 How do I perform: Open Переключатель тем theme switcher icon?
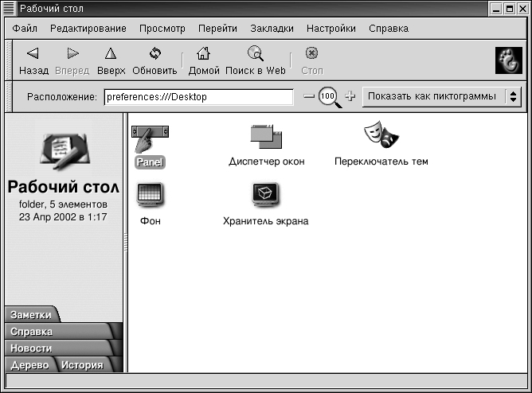coord(381,134)
